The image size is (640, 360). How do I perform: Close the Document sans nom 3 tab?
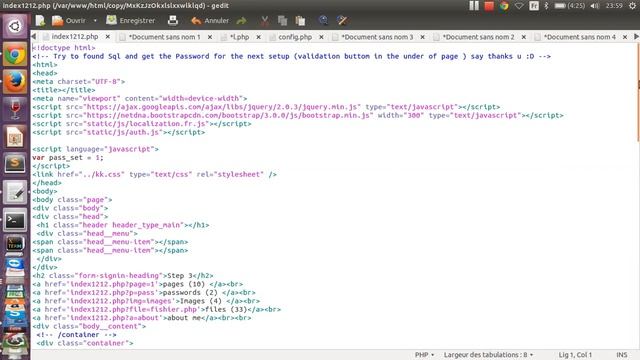(x=422, y=37)
